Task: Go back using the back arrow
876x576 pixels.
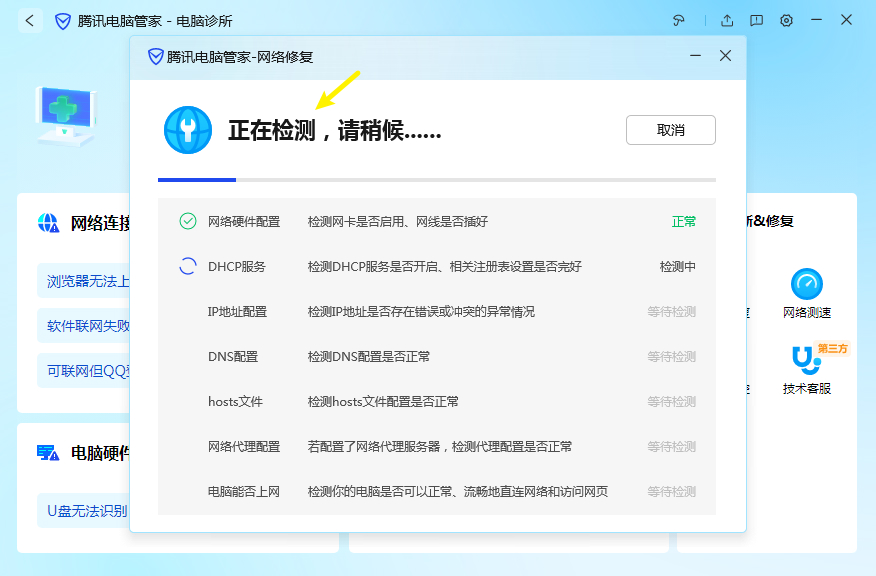Action: pyautogui.click(x=30, y=21)
